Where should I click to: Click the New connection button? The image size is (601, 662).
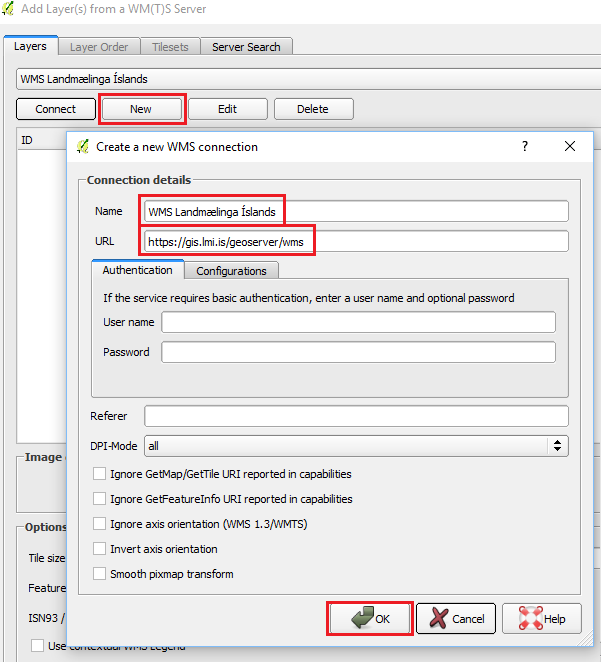pos(141,109)
